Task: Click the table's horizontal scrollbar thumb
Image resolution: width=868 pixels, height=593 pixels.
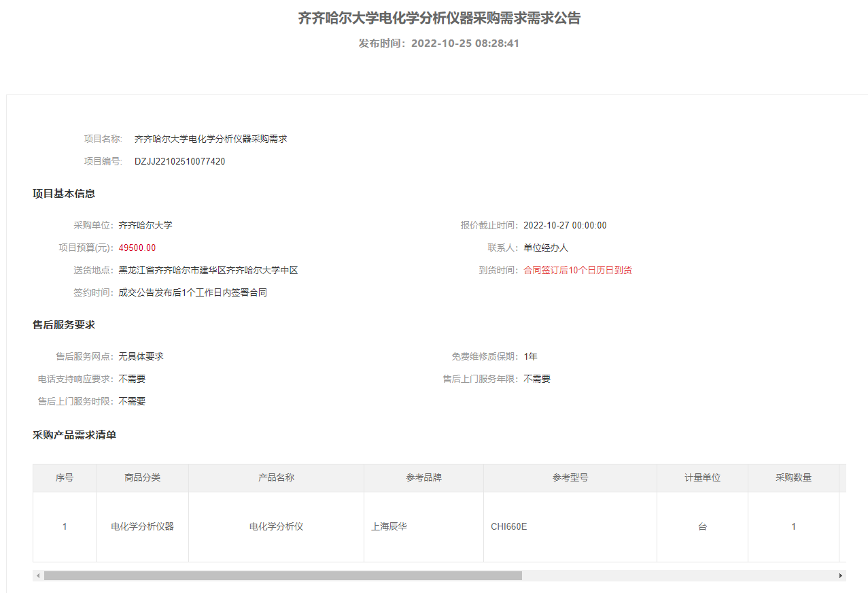Action: 282,575
